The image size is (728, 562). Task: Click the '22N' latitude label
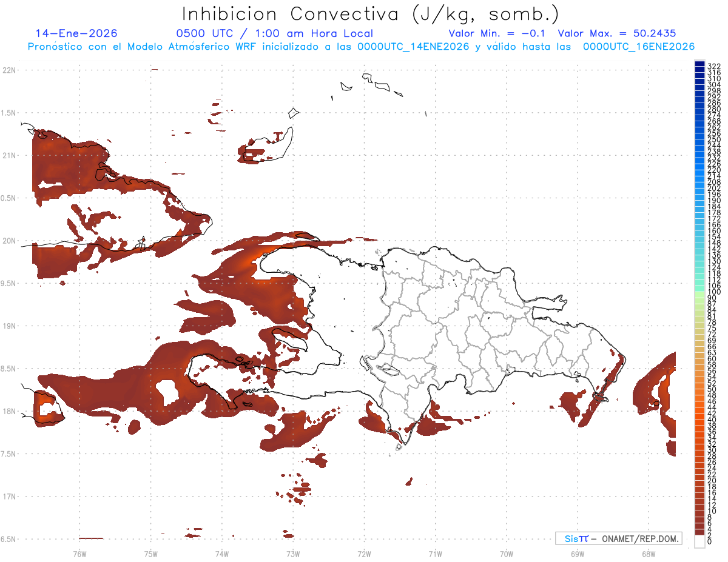click(x=8, y=70)
